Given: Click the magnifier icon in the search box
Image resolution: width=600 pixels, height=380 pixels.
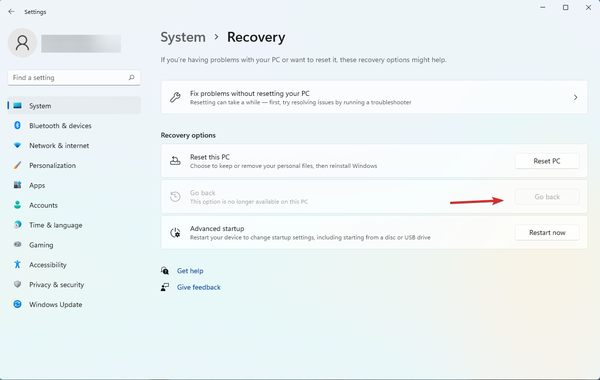Looking at the screenshot, I should coord(131,77).
